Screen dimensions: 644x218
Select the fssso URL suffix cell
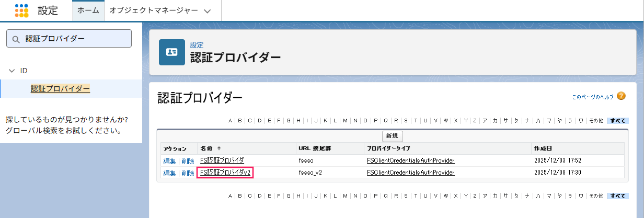tap(305, 160)
